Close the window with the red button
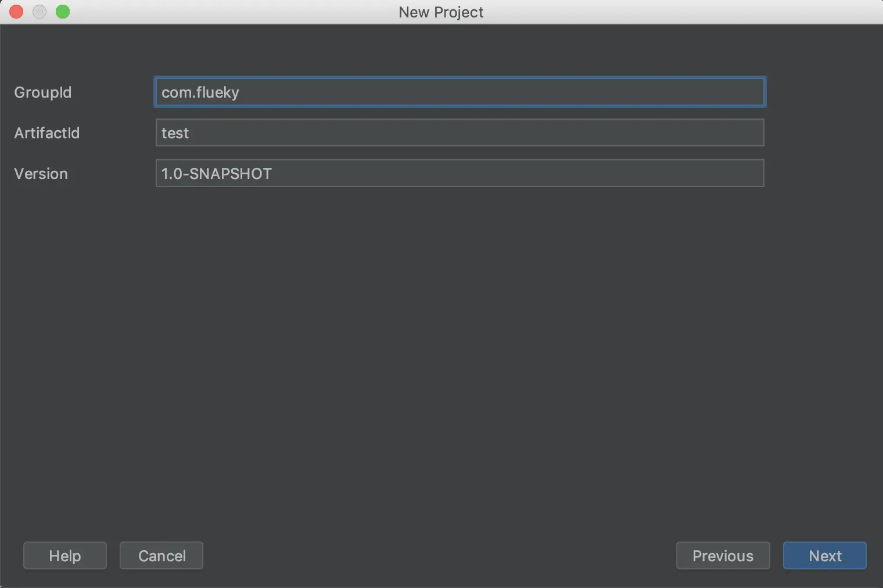Viewport: 883px width, 588px height. click(16, 12)
